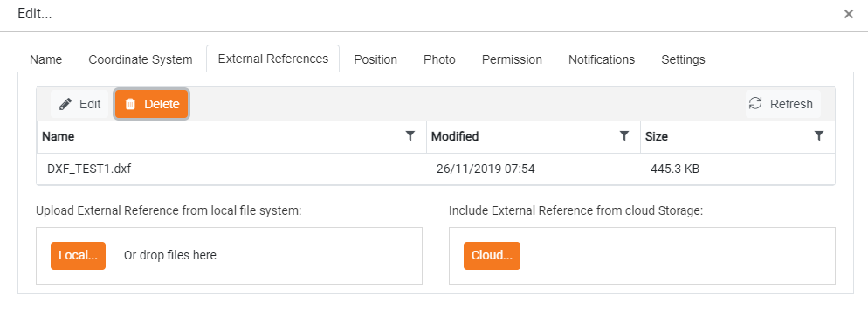
Task: Click the trash Delete button
Action: tap(152, 104)
